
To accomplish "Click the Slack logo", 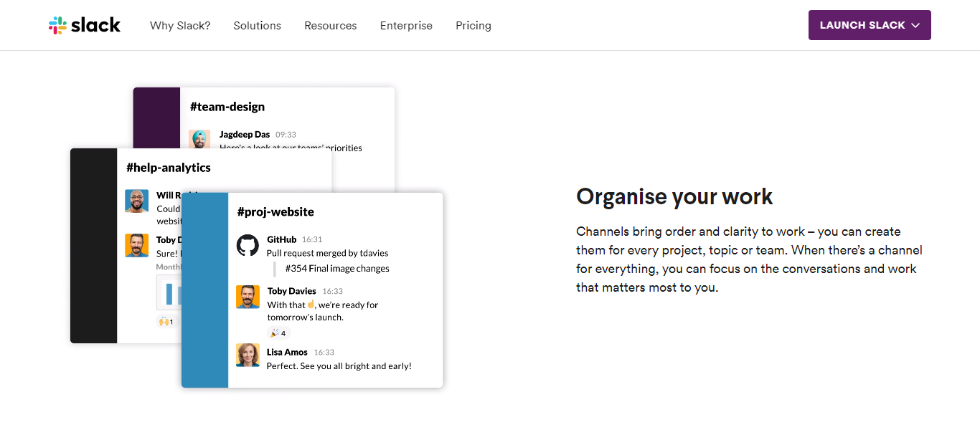I will coord(85,25).
